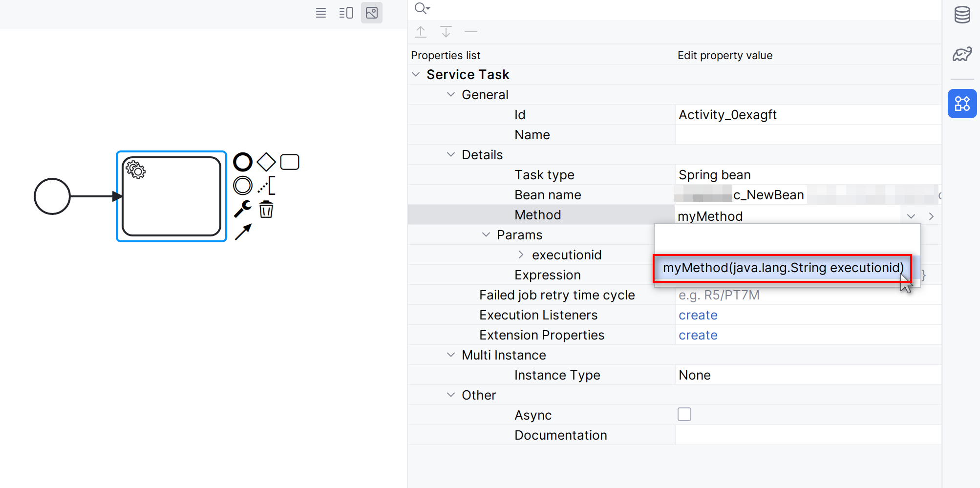The width and height of the screenshot is (980, 488).
Task: Expand the executionid parameter
Action: coord(521,255)
